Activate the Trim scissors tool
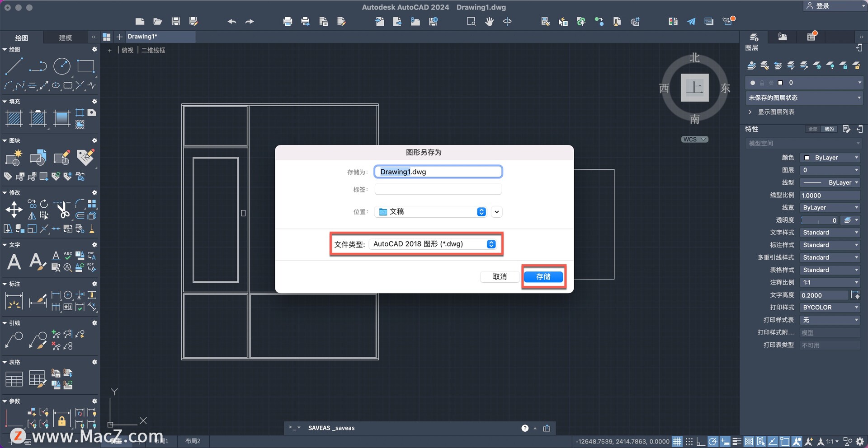Screen dimensions: 868x448 (63, 210)
